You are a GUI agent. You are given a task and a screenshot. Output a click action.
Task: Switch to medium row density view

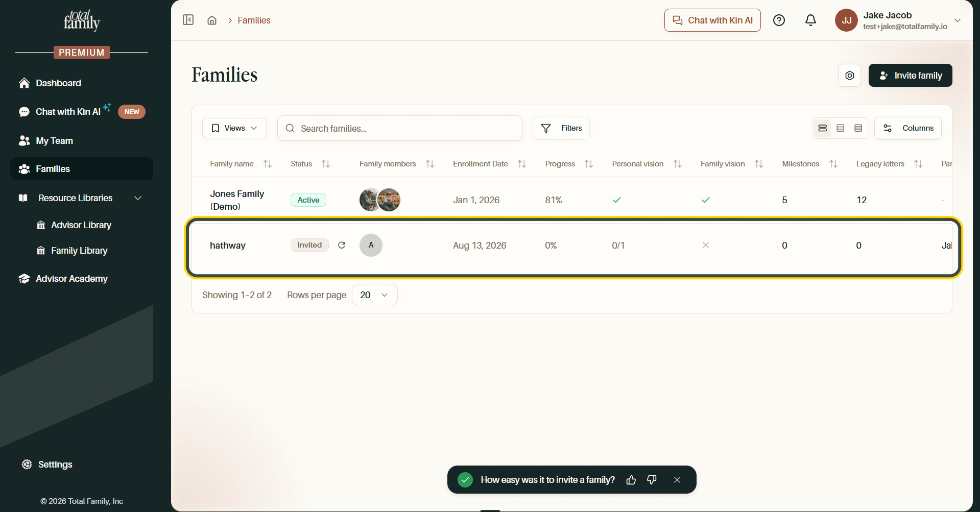(x=841, y=128)
